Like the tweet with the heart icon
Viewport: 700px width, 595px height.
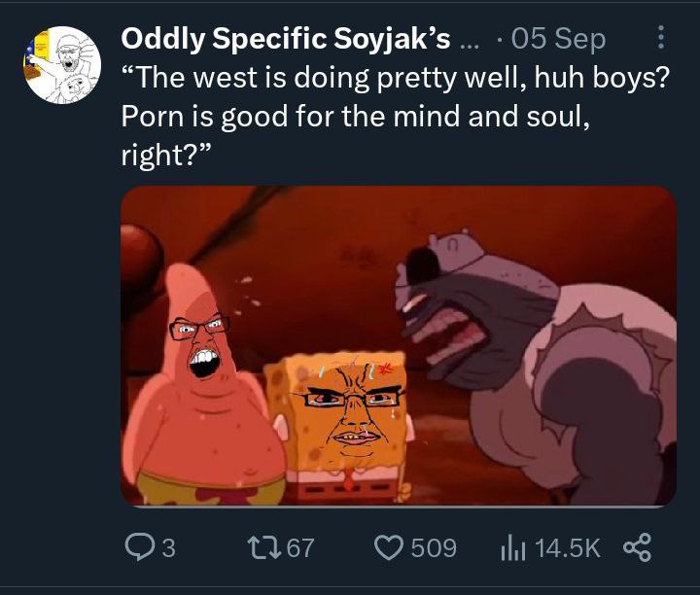(389, 547)
